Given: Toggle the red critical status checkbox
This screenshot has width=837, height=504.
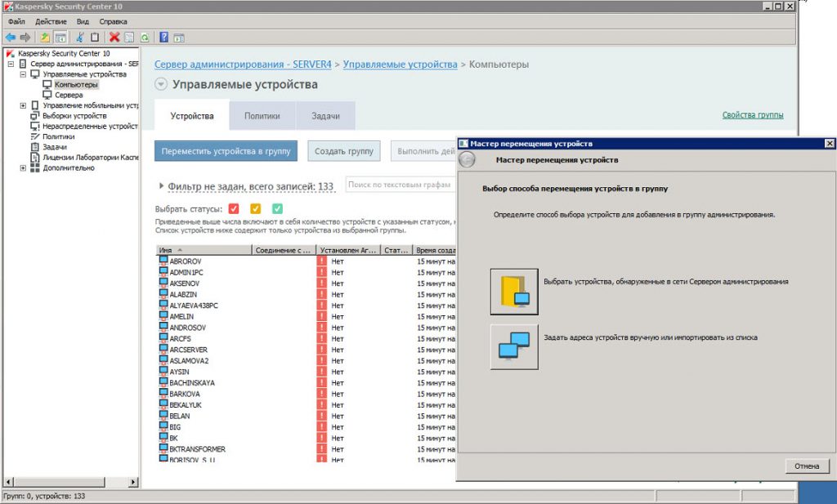Looking at the screenshot, I should [234, 207].
